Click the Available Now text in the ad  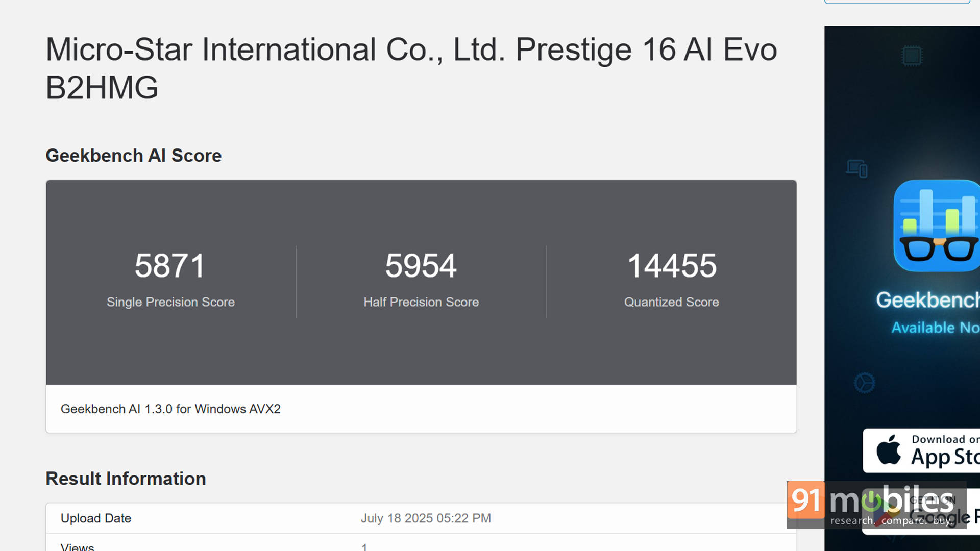coord(935,328)
